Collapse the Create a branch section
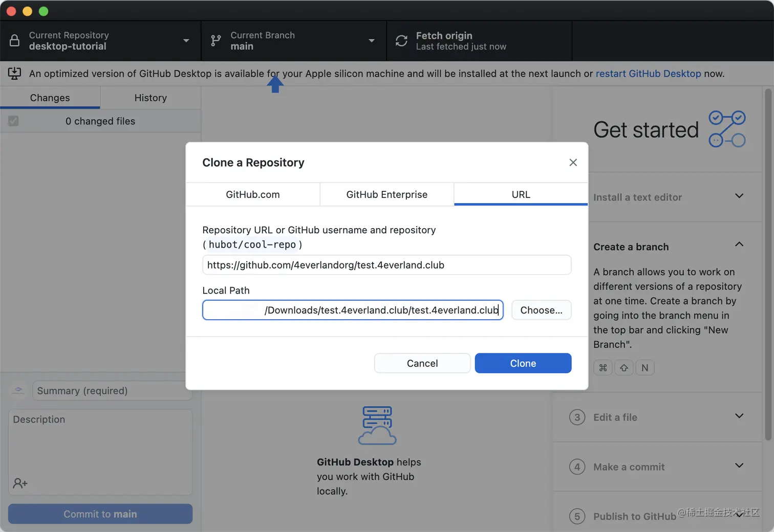The image size is (774, 532). coord(739,245)
